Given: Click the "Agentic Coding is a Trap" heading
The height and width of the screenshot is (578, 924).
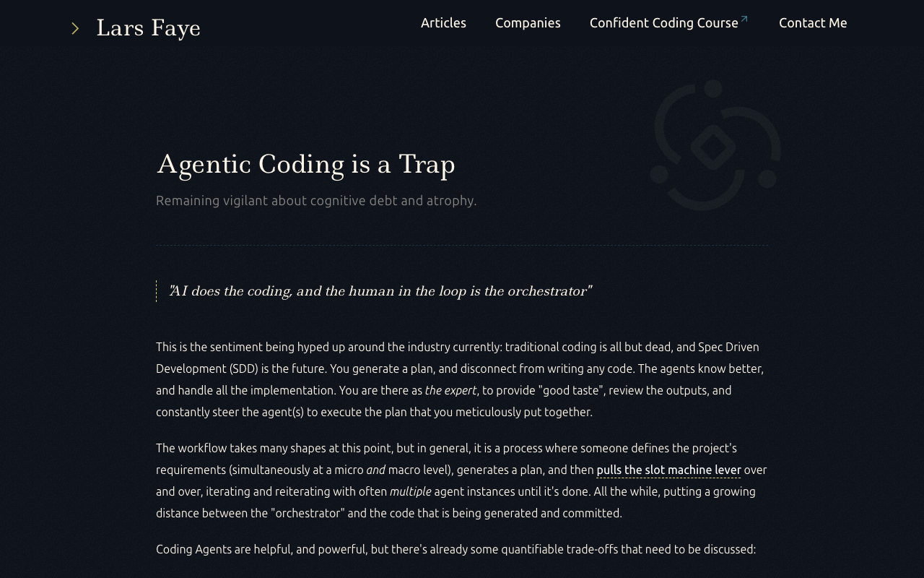Looking at the screenshot, I should (306, 164).
